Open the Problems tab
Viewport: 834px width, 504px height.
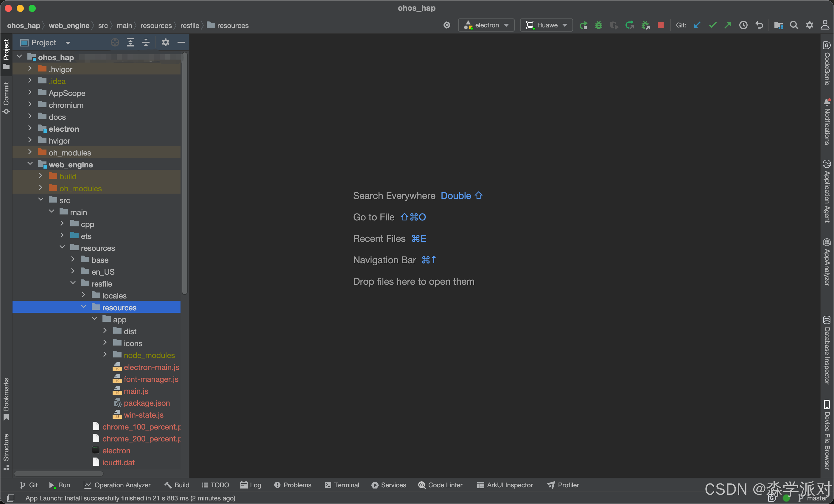click(x=293, y=485)
